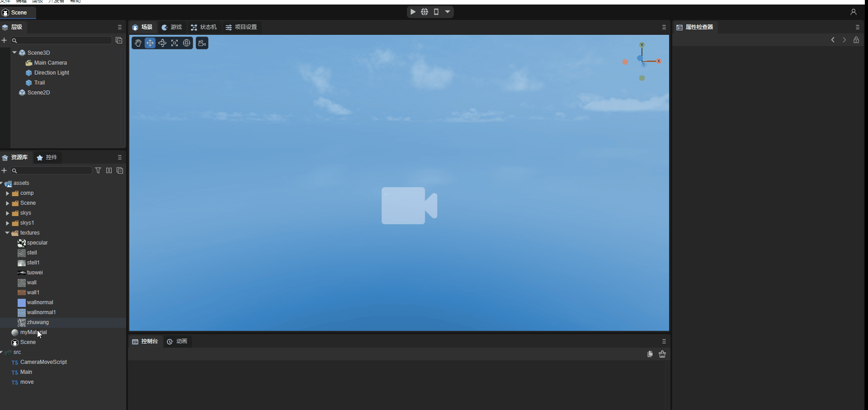Click the red X axis gizmo handle
The width and height of the screenshot is (868, 410).
pyautogui.click(x=659, y=61)
